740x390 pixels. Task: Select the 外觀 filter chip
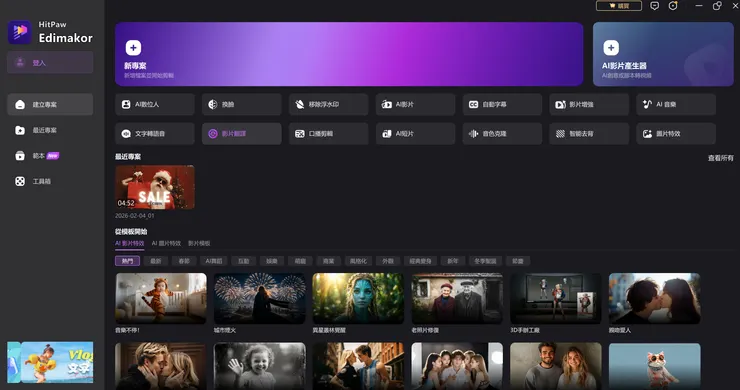pyautogui.click(x=388, y=261)
